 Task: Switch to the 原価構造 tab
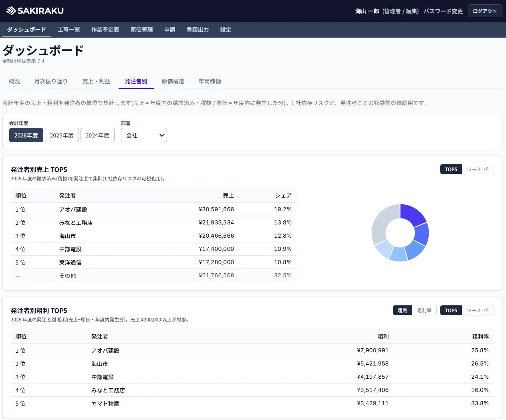coord(173,81)
